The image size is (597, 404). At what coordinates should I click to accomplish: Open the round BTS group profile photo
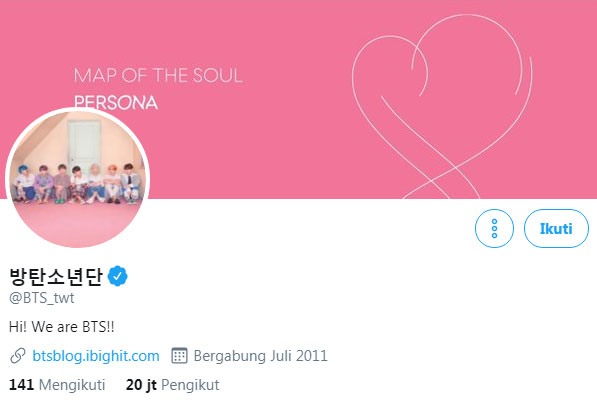click(77, 178)
